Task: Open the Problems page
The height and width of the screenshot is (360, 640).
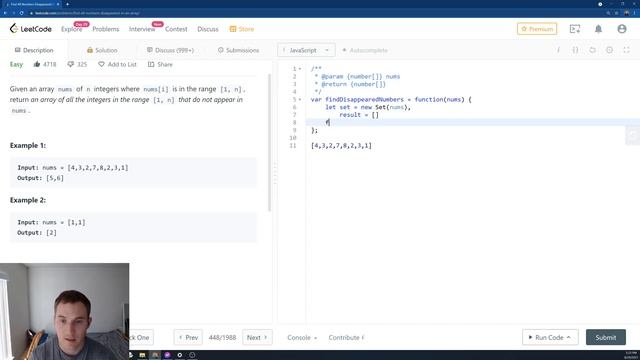Action: 106,29
